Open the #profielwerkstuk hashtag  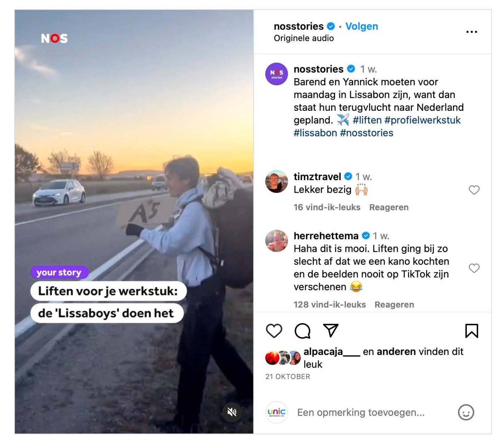pyautogui.click(x=422, y=120)
